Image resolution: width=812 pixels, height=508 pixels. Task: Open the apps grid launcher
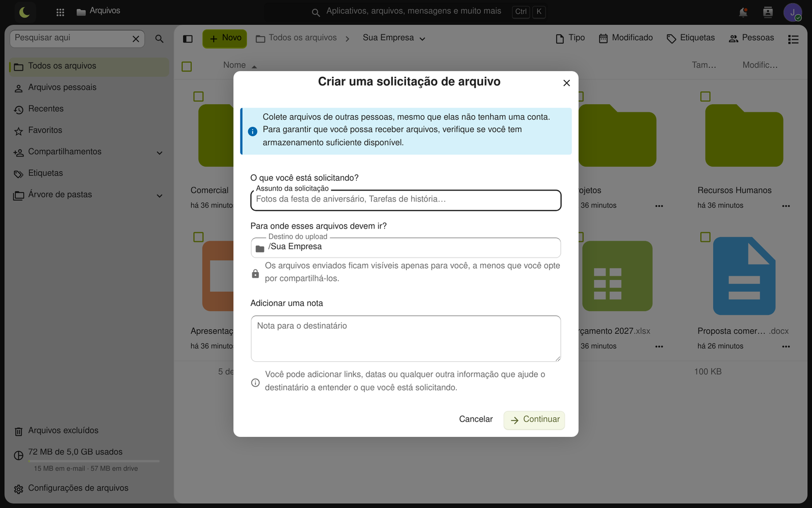60,12
